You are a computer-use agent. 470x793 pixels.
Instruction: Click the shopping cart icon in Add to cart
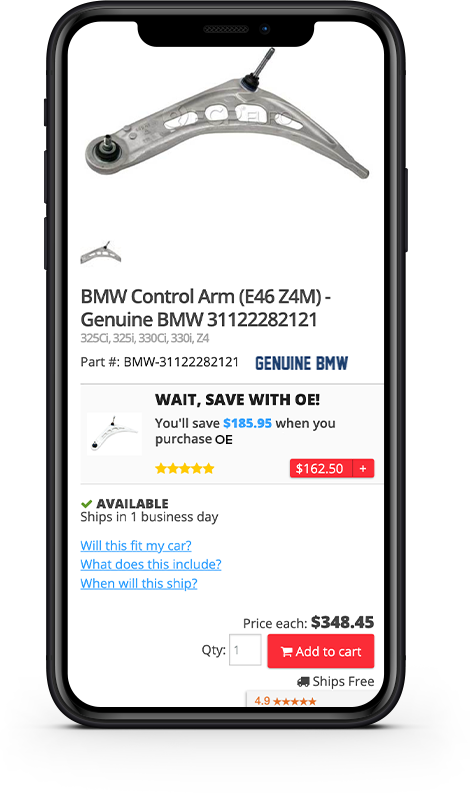[287, 652]
